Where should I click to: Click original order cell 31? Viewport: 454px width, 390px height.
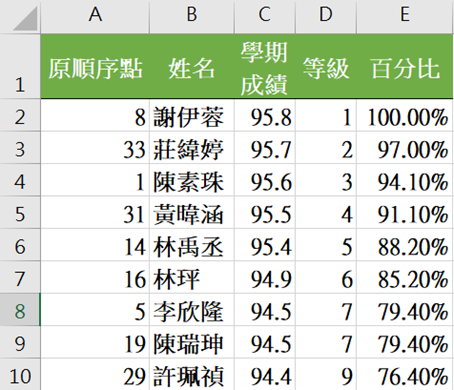95,212
